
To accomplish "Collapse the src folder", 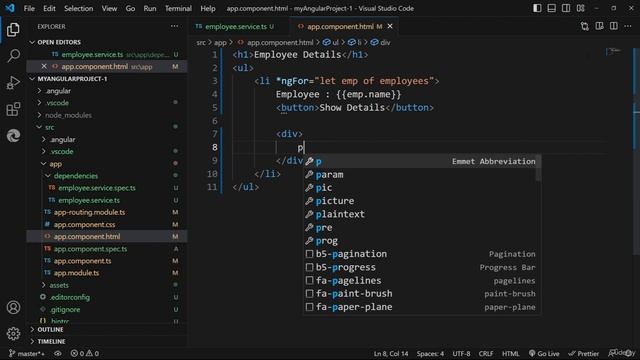I will pyautogui.click(x=107, y=127).
